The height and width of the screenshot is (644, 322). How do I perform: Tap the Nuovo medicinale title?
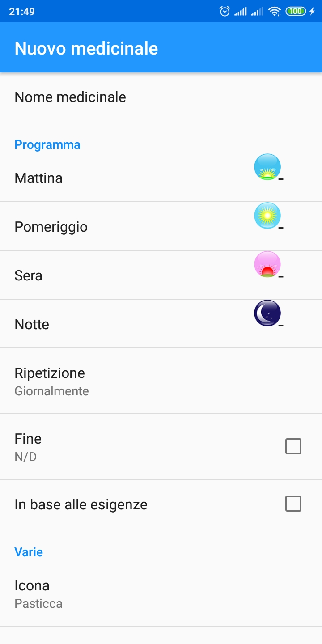pyautogui.click(x=86, y=48)
